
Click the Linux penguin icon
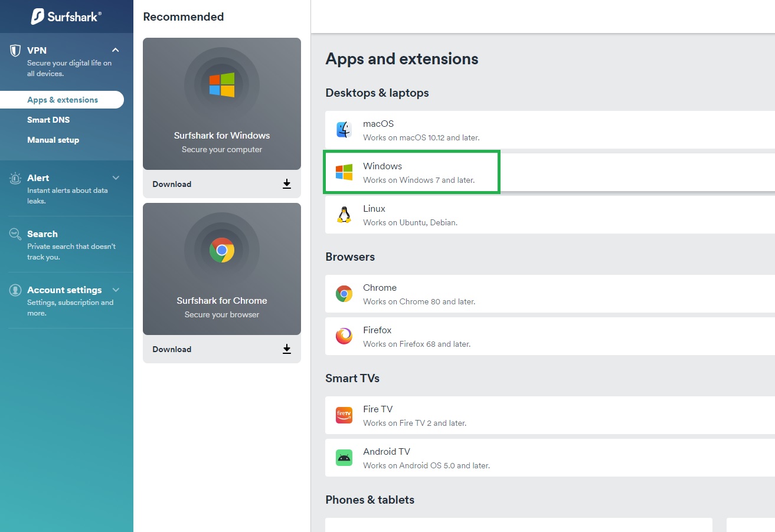pyautogui.click(x=344, y=215)
